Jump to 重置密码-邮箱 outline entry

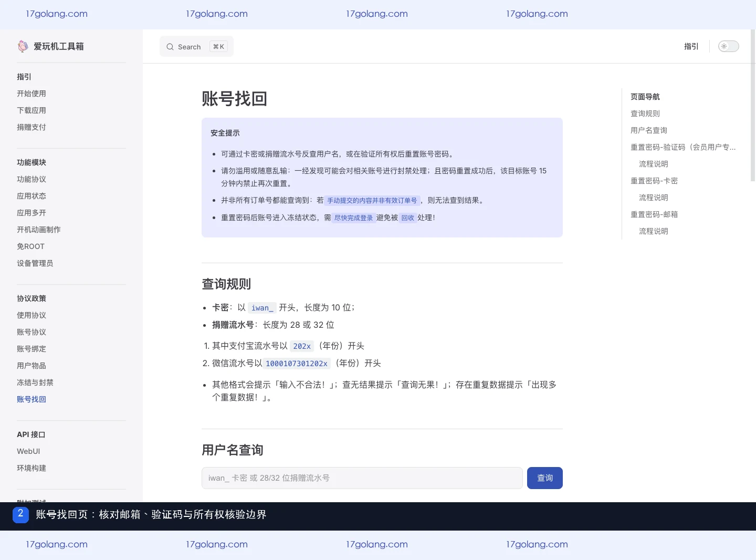click(x=654, y=214)
